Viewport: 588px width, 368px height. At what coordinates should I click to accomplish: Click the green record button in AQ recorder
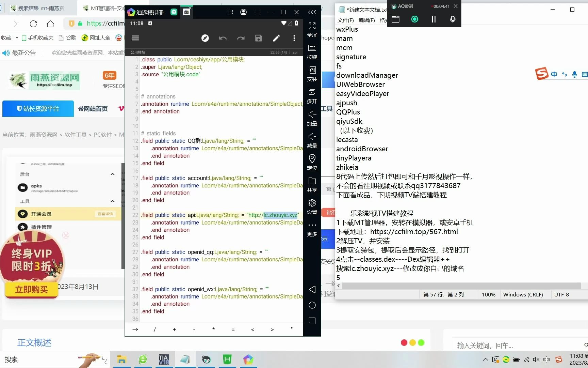pyautogui.click(x=414, y=19)
